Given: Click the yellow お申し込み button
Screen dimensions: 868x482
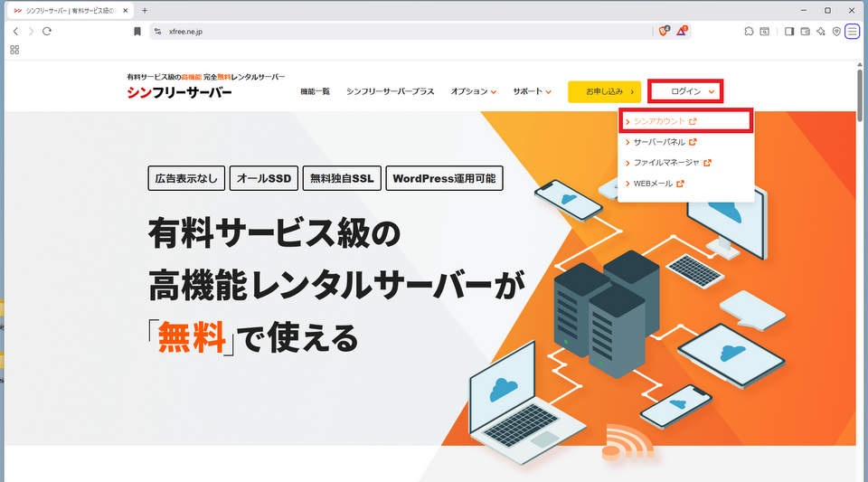Looking at the screenshot, I should point(604,91).
